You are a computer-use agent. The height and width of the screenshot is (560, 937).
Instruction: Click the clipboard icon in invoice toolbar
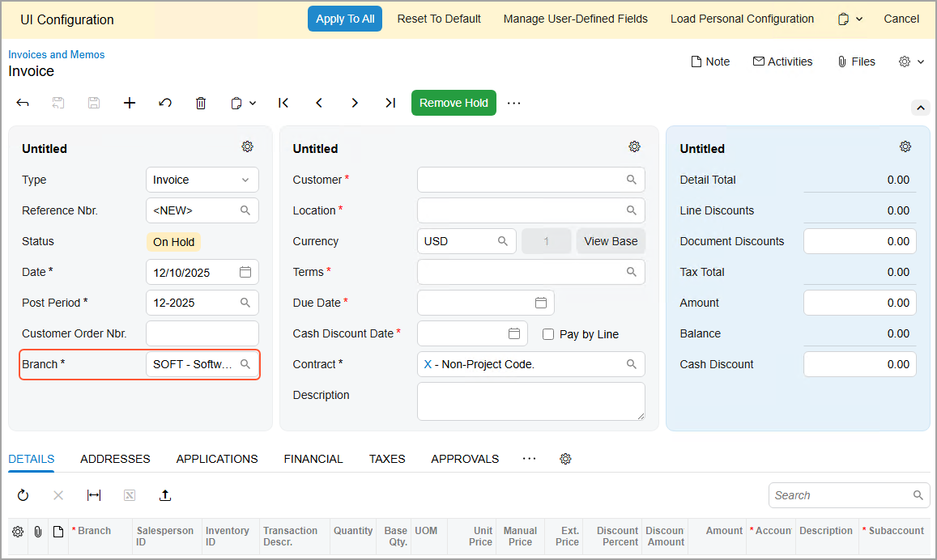236,104
